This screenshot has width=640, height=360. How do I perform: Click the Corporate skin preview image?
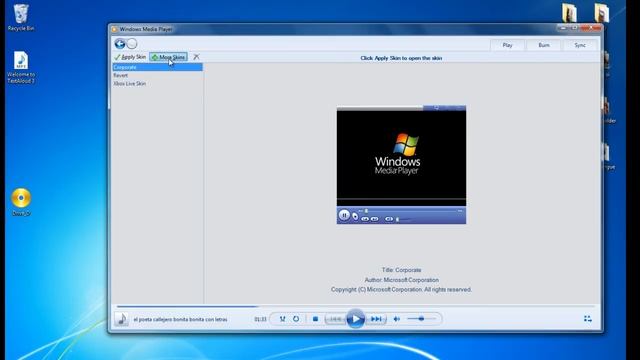pyautogui.click(x=401, y=165)
